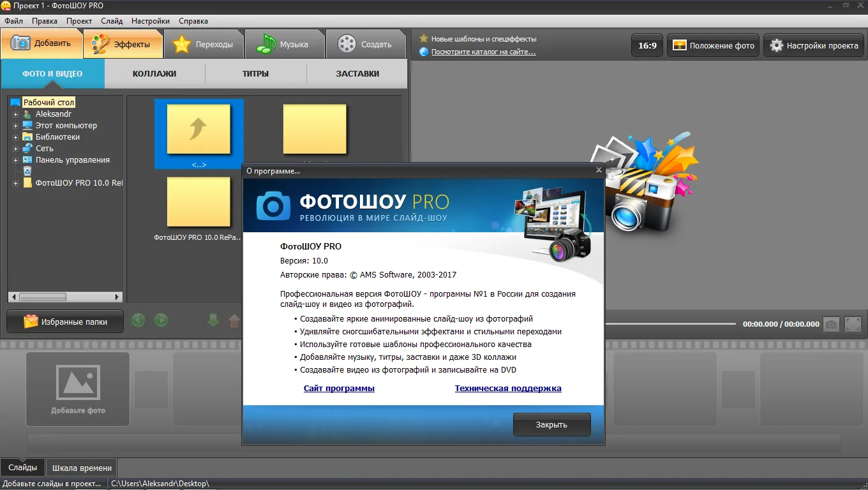The image size is (868, 490).
Task: Open the 16:9 aspect ratio button
Action: (x=647, y=45)
